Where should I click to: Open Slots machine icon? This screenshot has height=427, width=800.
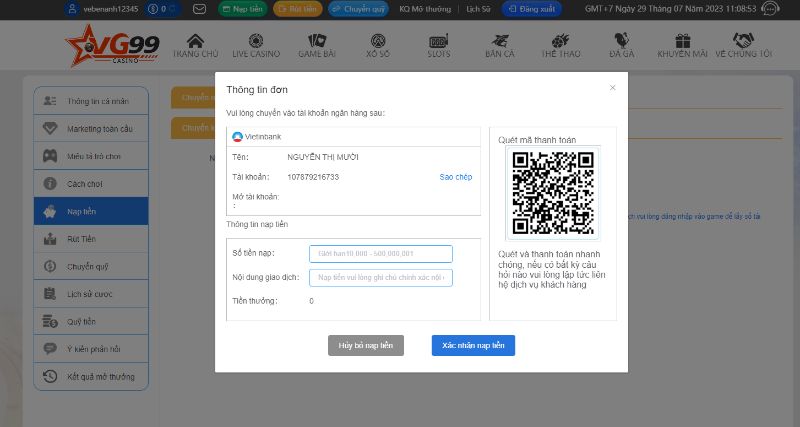(439, 41)
